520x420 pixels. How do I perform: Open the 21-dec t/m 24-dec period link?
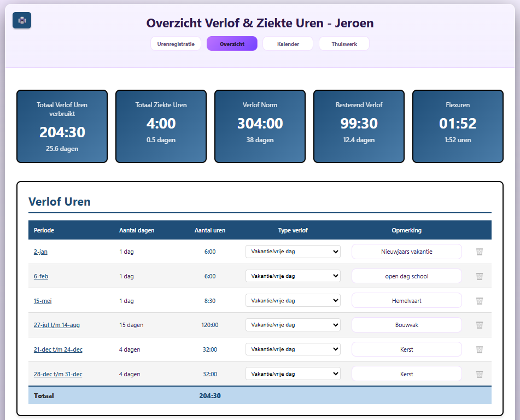[58, 349]
